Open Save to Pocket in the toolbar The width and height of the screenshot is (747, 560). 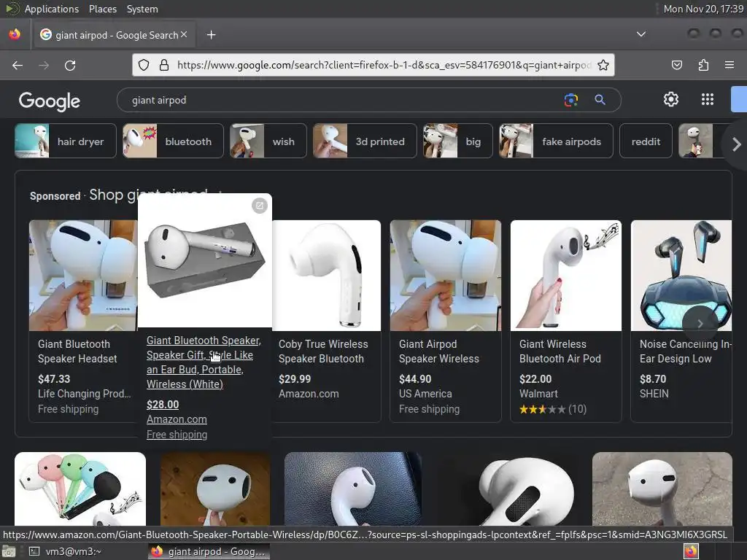coord(676,65)
